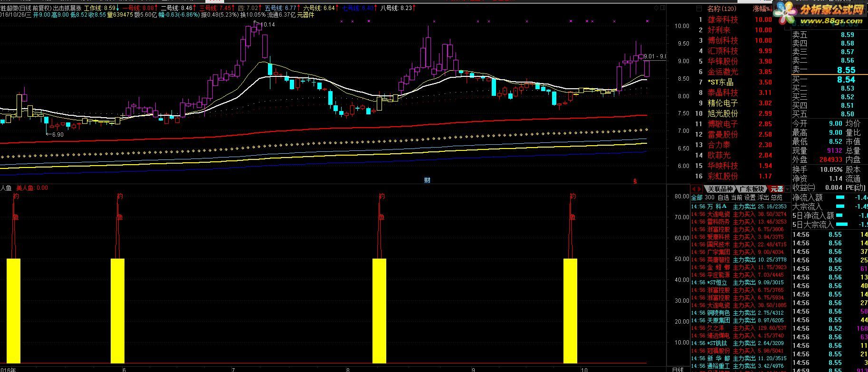
Task: Open the 元器 sector tab
Action: 776,189
